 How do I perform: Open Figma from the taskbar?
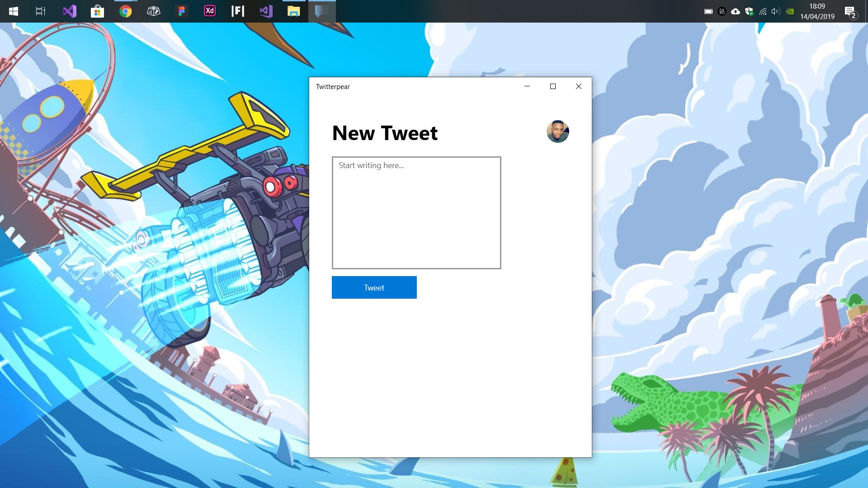coord(182,11)
